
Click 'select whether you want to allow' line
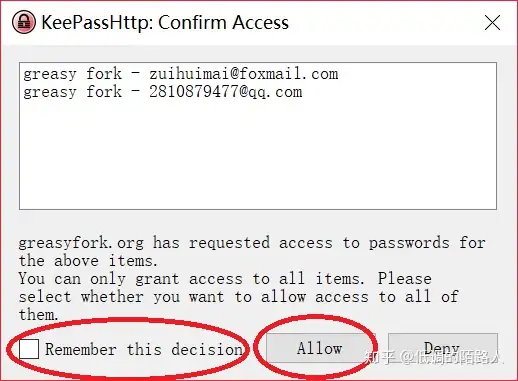(x=162, y=297)
